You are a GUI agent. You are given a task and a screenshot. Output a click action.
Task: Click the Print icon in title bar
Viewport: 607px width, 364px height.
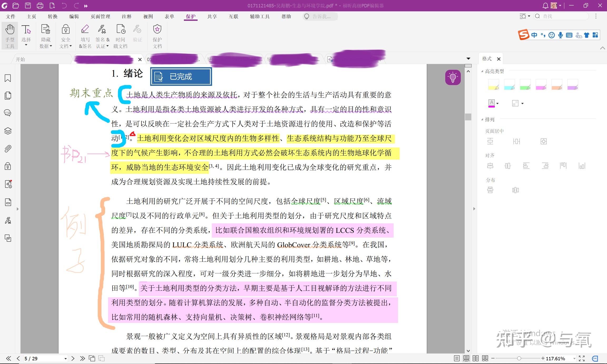[40, 6]
